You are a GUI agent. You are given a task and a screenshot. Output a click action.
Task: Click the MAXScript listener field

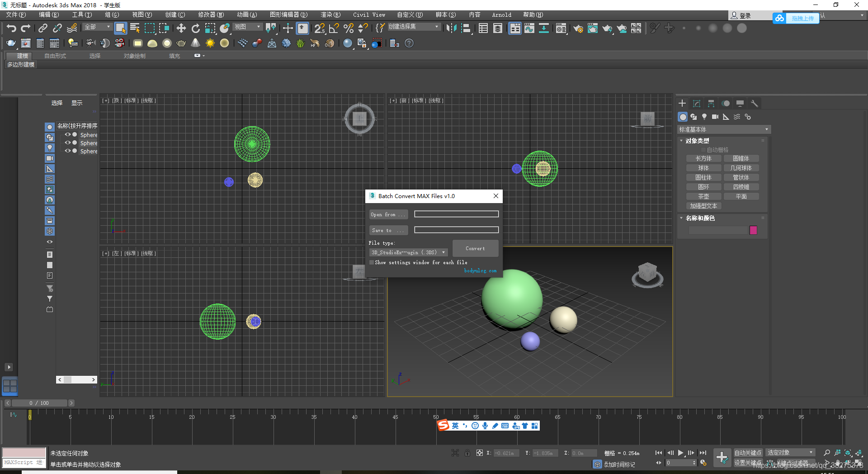click(24, 463)
